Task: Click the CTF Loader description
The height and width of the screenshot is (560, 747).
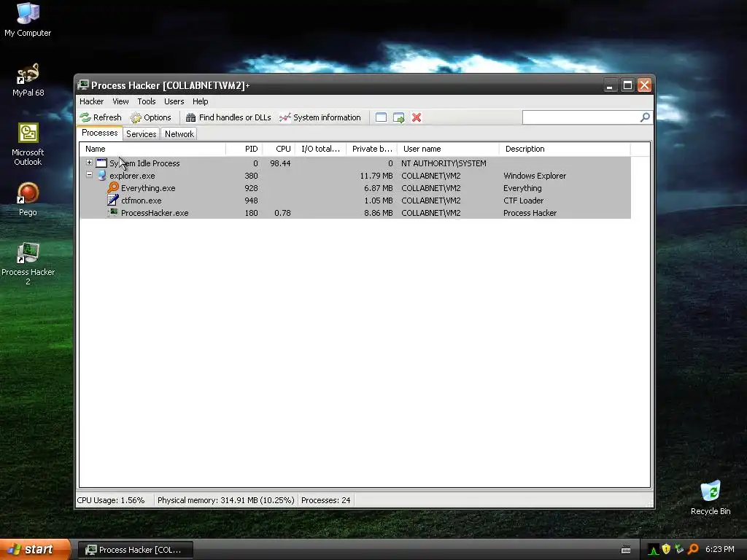Action: tap(523, 201)
